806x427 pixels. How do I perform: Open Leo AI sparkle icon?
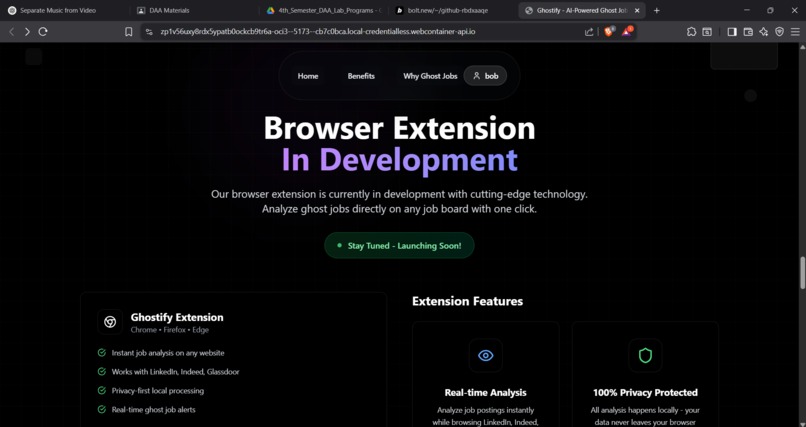tap(764, 32)
